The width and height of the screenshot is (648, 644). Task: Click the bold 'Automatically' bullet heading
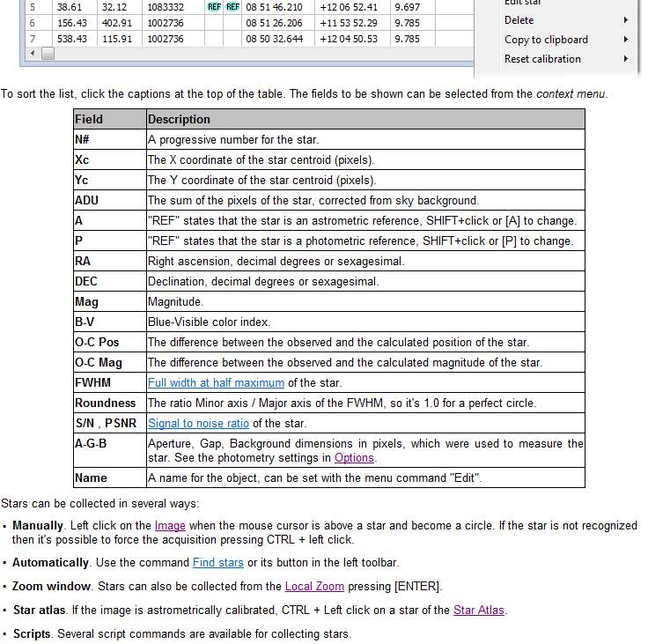click(x=50, y=563)
